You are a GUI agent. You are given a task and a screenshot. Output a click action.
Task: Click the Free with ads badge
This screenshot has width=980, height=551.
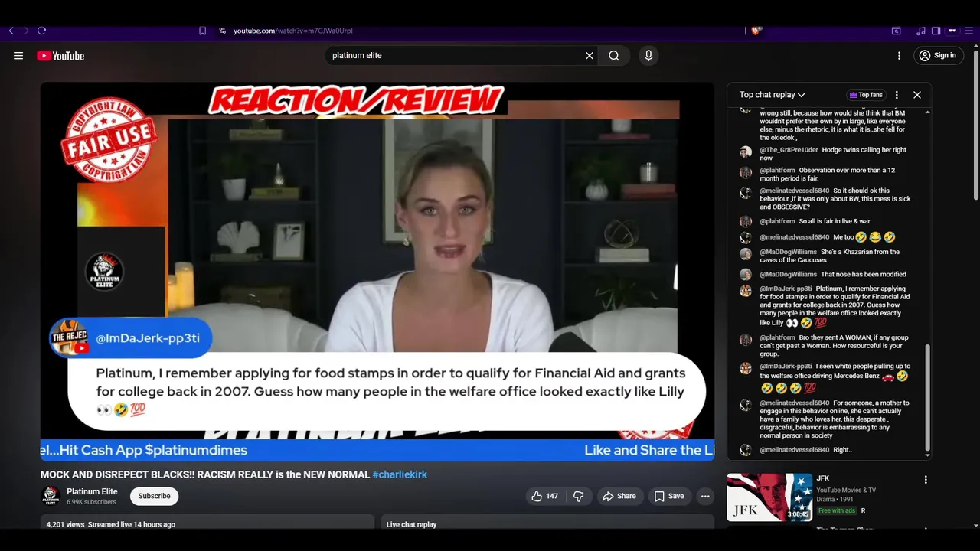[836, 510]
